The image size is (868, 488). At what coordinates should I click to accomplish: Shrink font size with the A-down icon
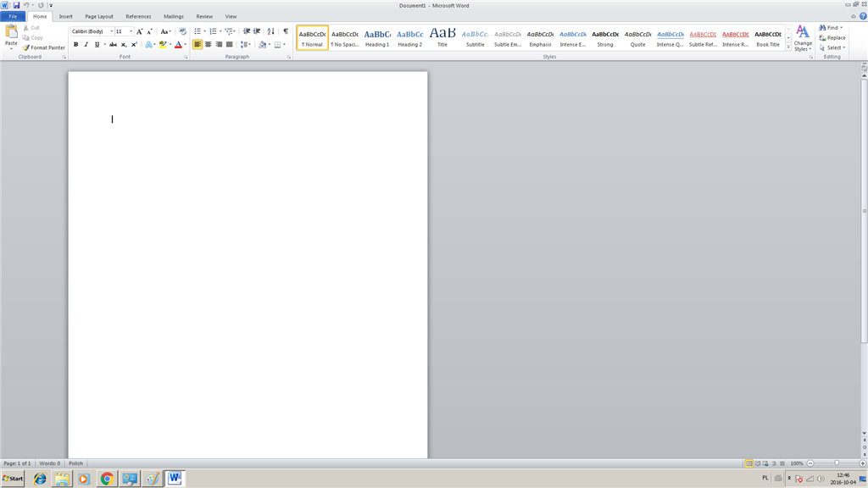click(x=149, y=31)
